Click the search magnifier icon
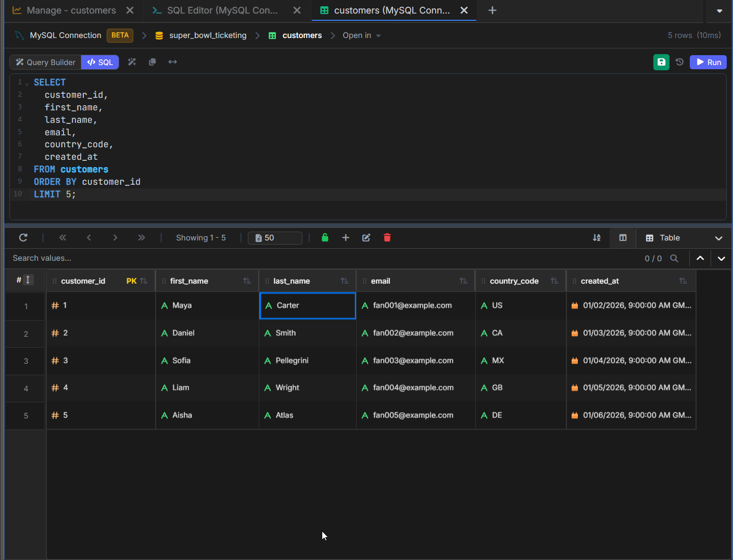Image resolution: width=733 pixels, height=560 pixels. (674, 258)
